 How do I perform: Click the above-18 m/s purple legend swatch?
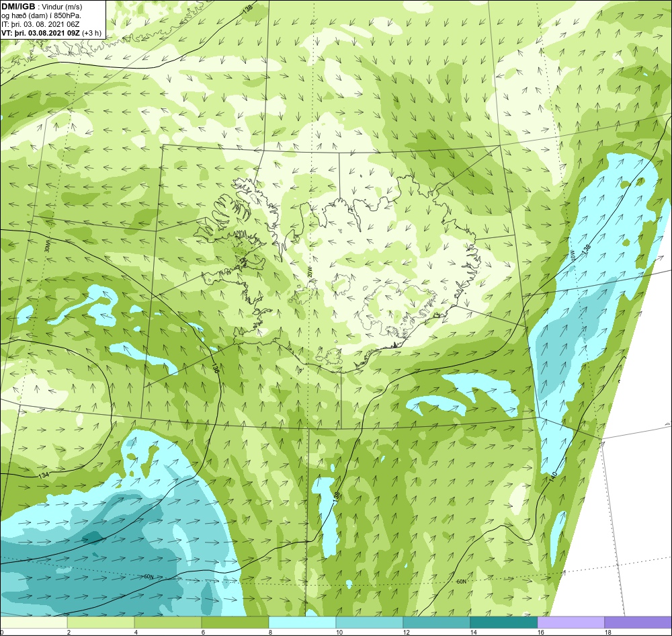[638, 622]
